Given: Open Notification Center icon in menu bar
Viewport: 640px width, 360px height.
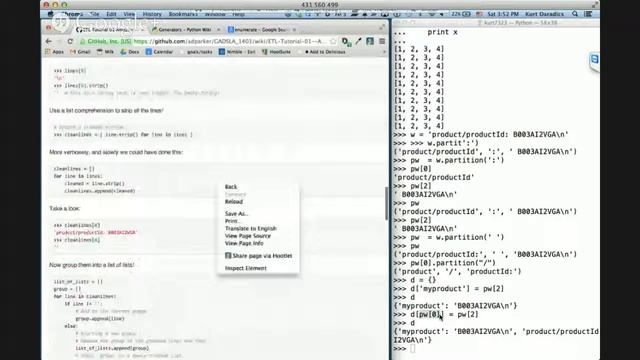Looking at the screenshot, I should coord(588,14).
